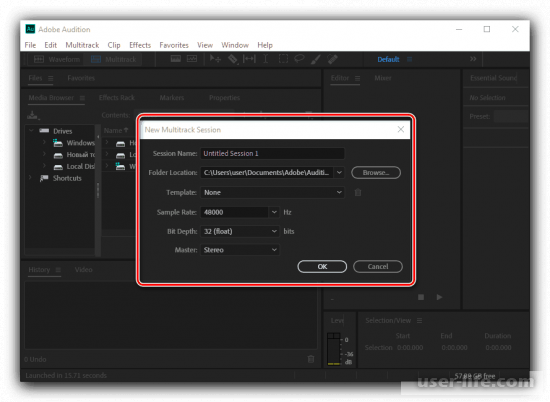Switch to the Properties tab

click(224, 98)
